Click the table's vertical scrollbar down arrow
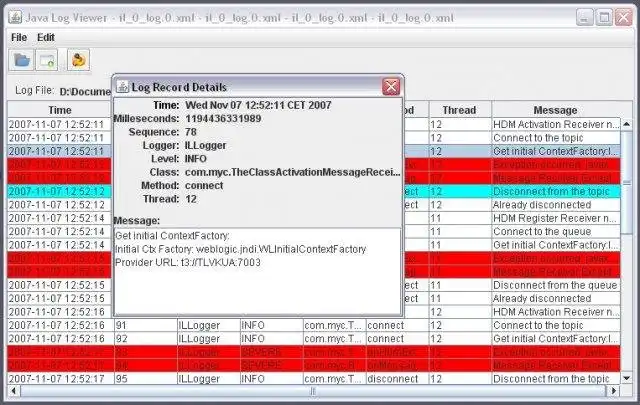This screenshot has height=405, width=640. coord(627,378)
